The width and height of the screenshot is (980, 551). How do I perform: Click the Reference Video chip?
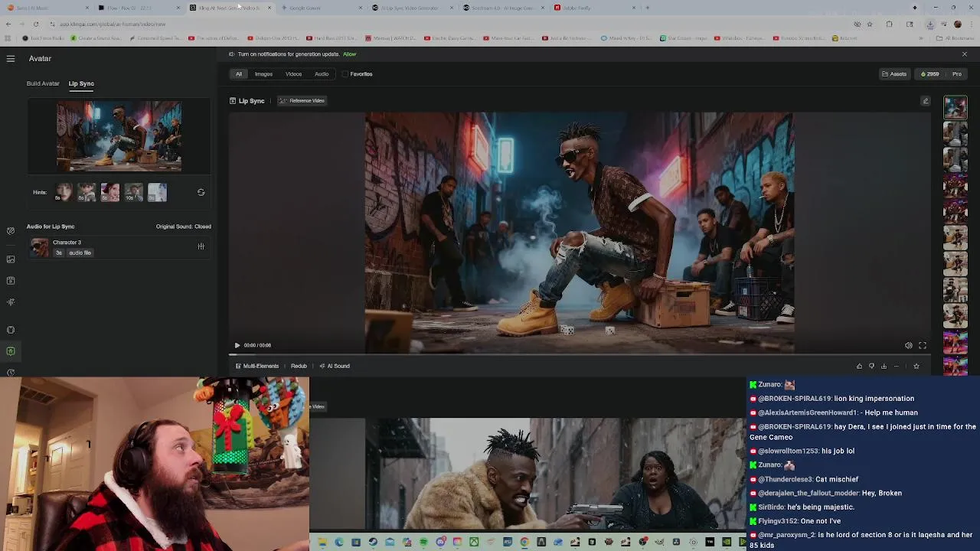[x=302, y=101]
